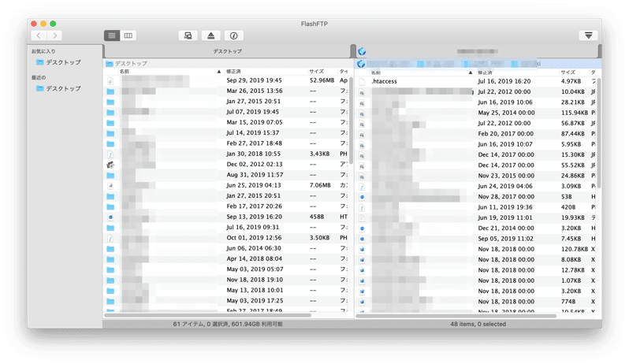Switch to list view mode
629x364 pixels.
tap(112, 35)
